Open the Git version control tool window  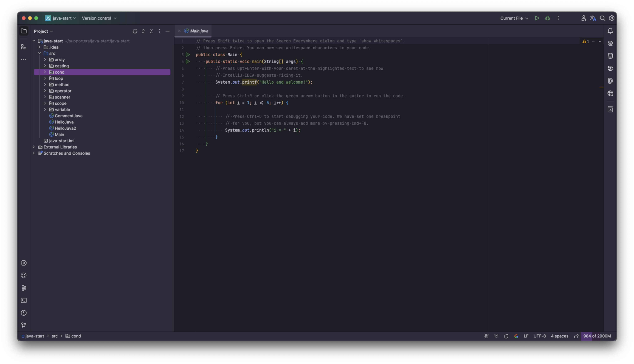click(x=24, y=325)
